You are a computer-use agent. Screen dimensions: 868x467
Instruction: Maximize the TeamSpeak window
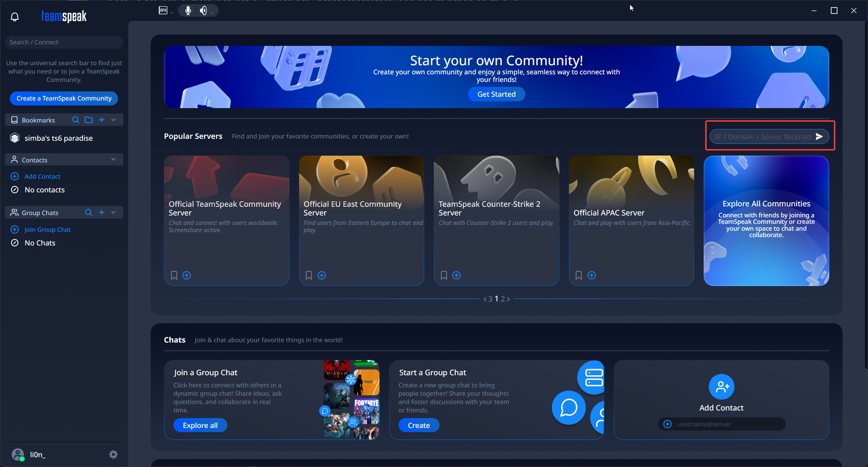(834, 11)
